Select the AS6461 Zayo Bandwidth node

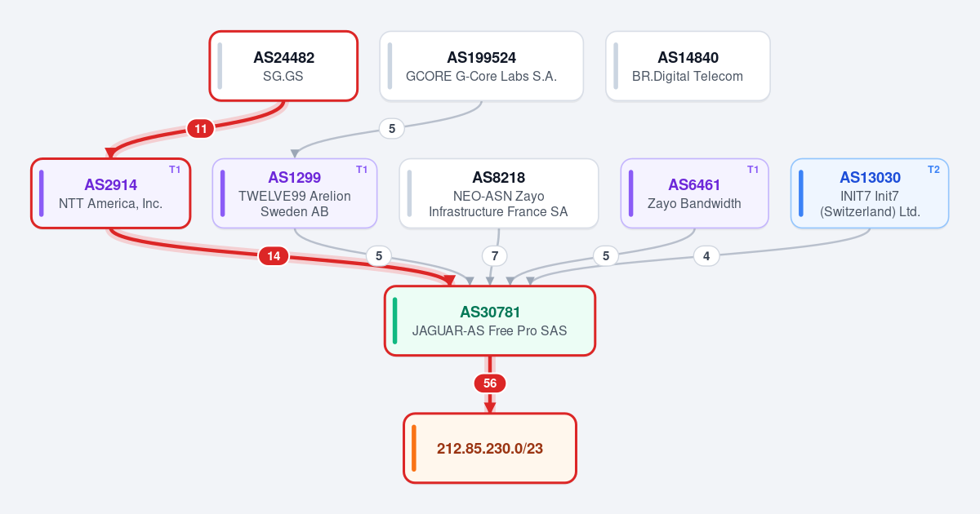click(694, 193)
